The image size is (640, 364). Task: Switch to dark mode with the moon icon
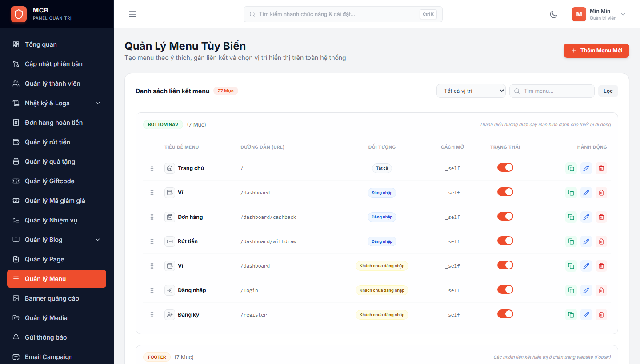(x=554, y=14)
